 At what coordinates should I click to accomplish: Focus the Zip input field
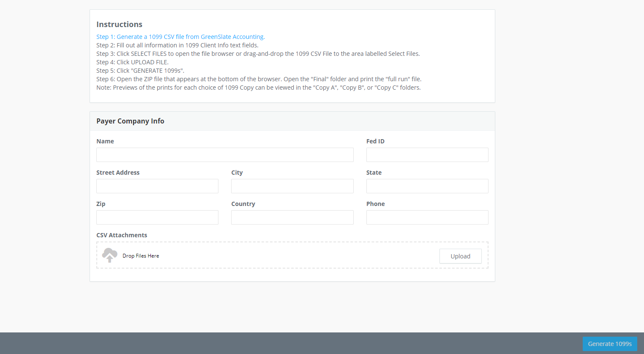157,217
